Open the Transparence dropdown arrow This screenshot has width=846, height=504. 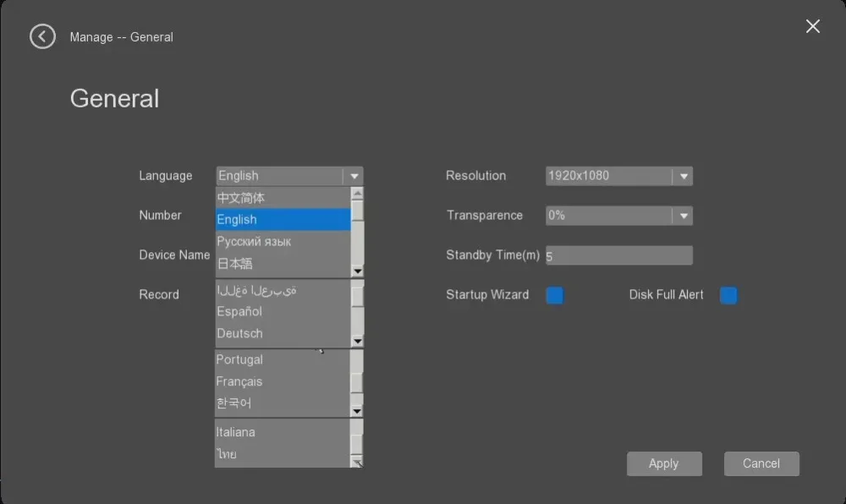[684, 216]
